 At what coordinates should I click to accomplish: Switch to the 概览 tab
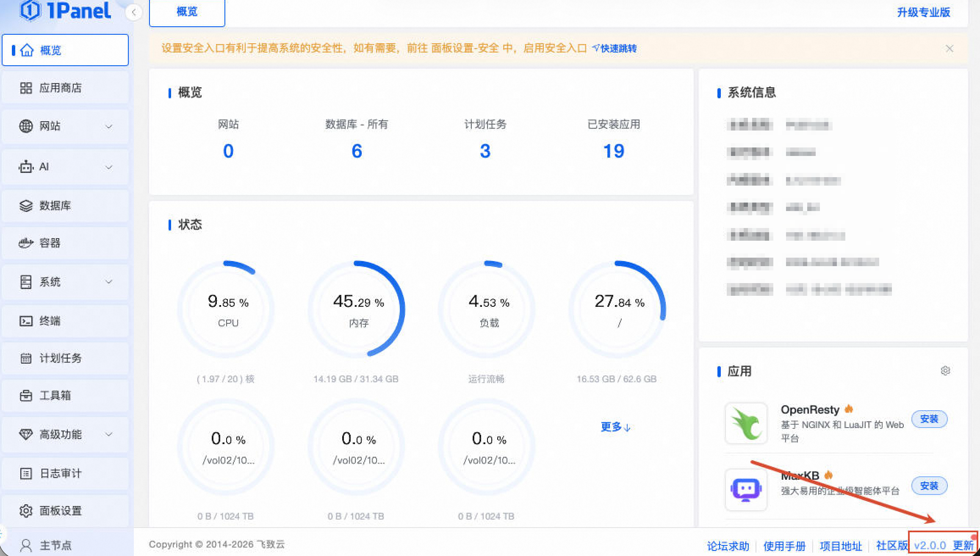(x=187, y=12)
